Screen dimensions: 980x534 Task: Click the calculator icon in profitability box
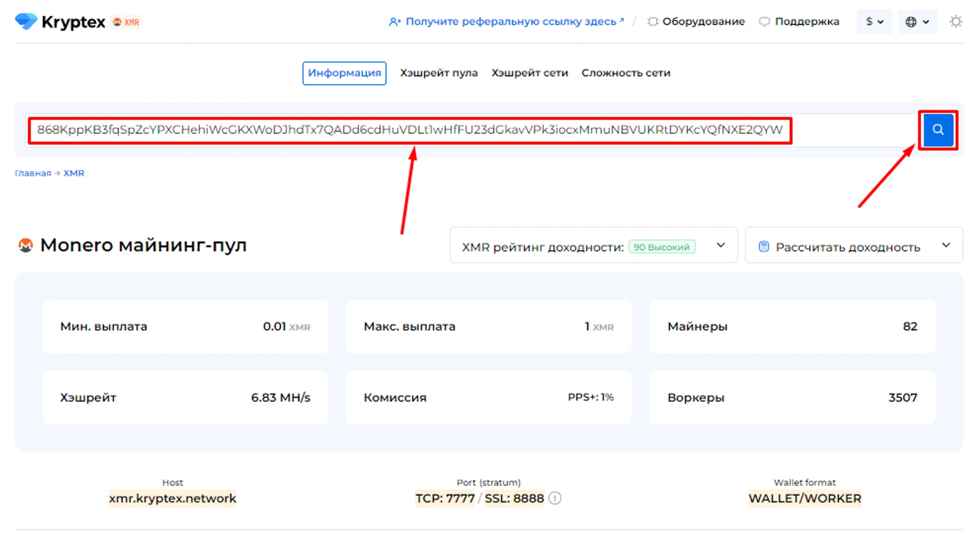pyautogui.click(x=763, y=247)
